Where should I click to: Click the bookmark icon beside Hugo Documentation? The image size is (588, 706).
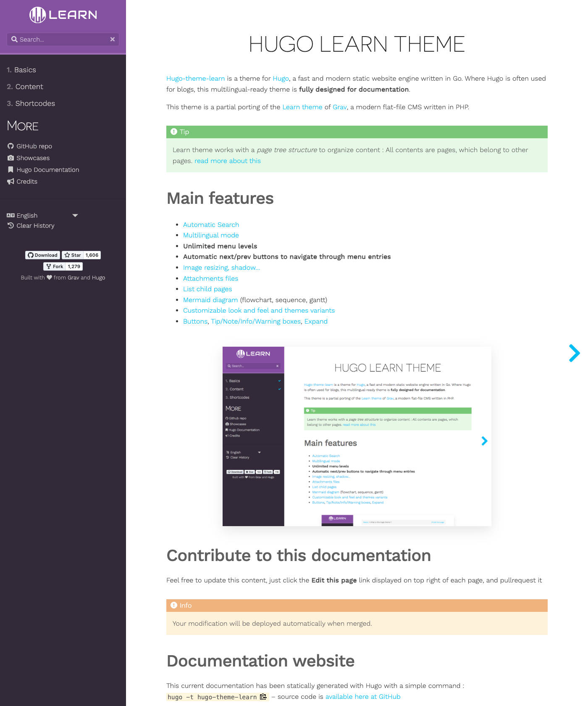point(10,170)
